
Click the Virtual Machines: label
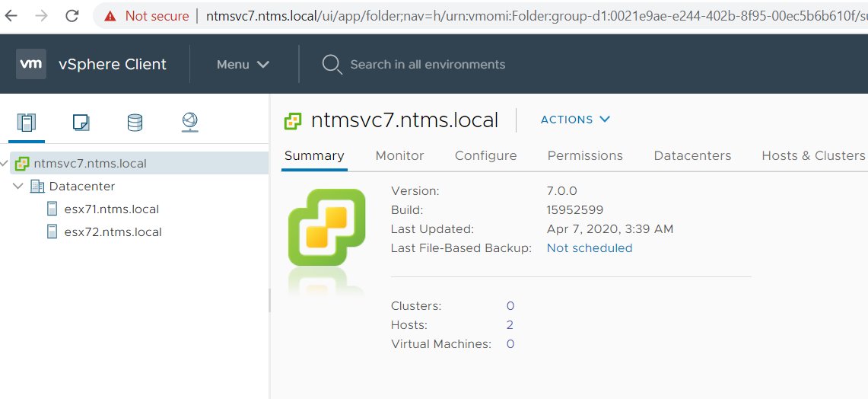click(x=441, y=343)
